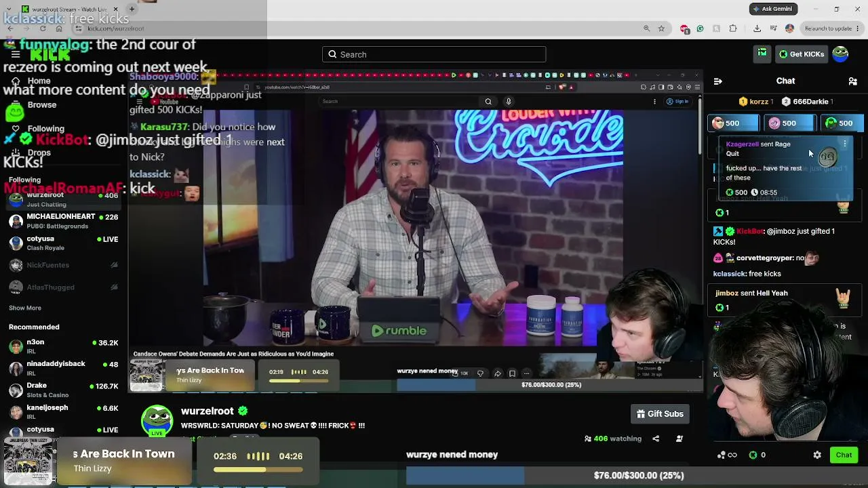The width and height of the screenshot is (868, 488).
Task: Open recommended channel n3on
Action: (64, 346)
